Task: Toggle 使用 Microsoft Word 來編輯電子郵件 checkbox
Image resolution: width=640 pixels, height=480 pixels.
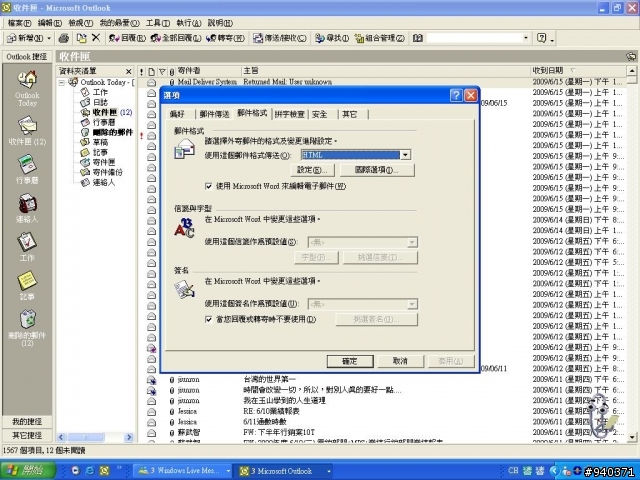Action: pyautogui.click(x=209, y=186)
